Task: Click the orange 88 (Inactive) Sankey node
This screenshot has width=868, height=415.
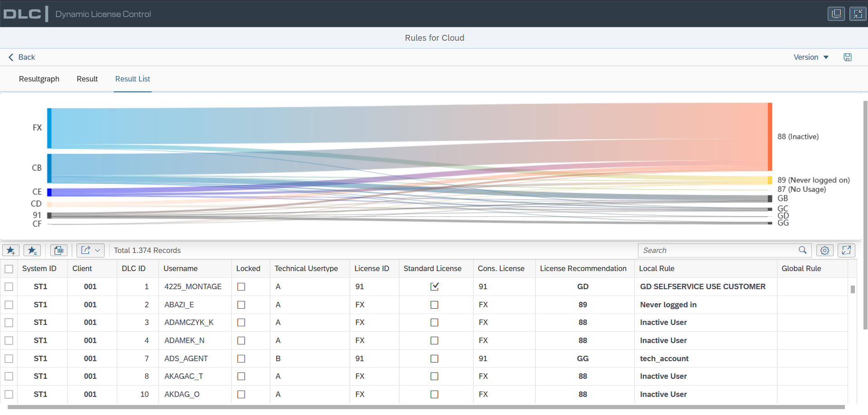Action: click(x=770, y=137)
